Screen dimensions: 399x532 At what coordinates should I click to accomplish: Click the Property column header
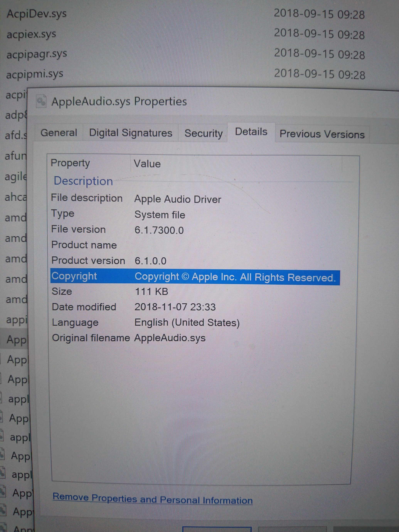pos(70,163)
